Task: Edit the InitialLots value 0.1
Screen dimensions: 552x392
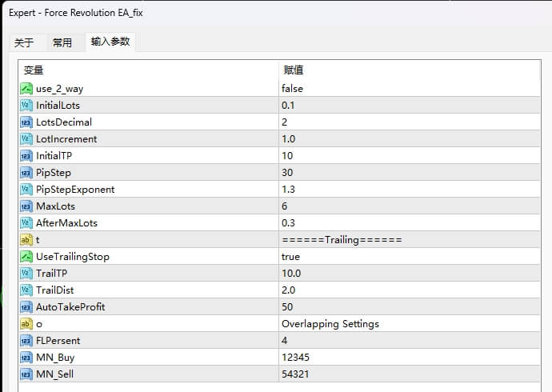Action: (288, 106)
